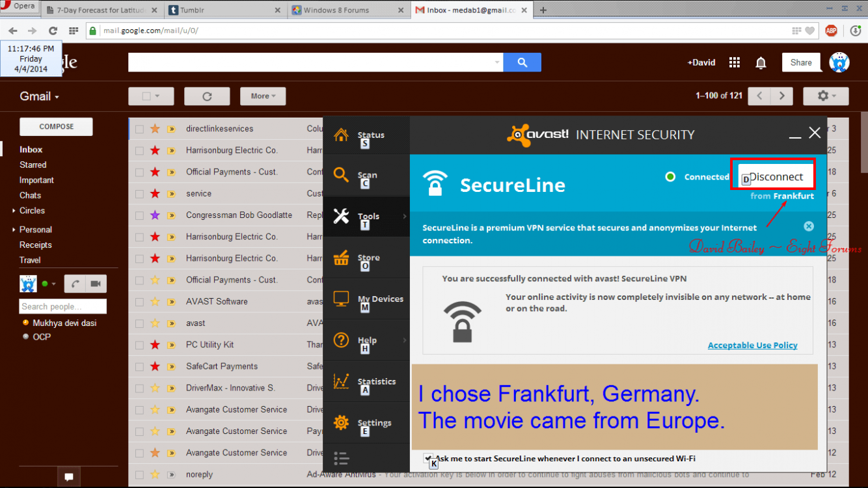This screenshot has height=488, width=868.
Task: Toggle star on AVAST Software email
Action: (x=155, y=301)
